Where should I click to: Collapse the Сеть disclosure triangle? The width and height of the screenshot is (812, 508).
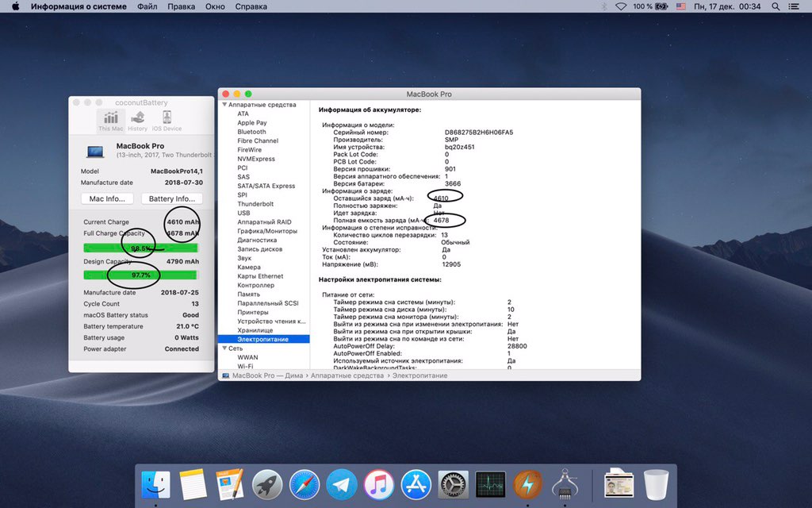pos(224,348)
